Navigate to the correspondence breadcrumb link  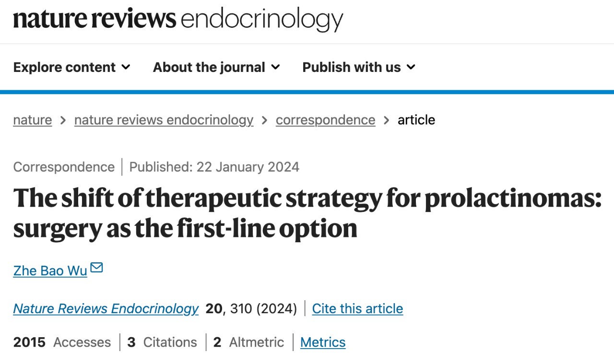325,119
